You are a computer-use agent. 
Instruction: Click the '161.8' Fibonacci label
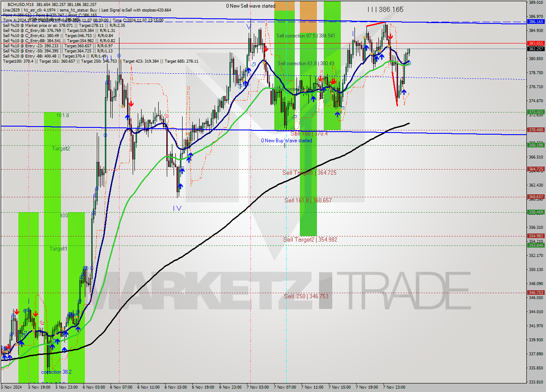[62, 115]
